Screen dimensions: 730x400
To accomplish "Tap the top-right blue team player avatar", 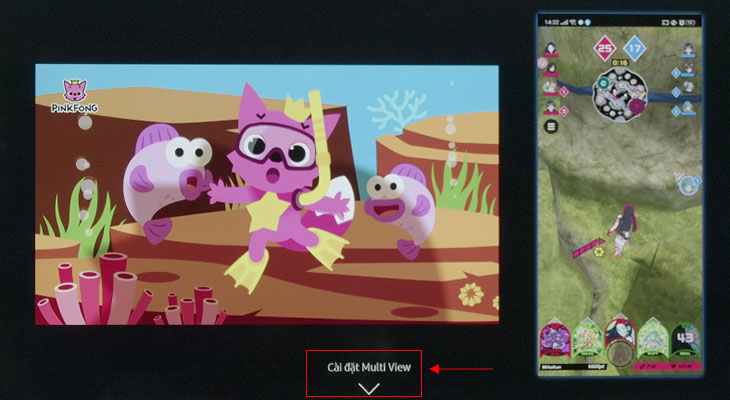I will [689, 48].
